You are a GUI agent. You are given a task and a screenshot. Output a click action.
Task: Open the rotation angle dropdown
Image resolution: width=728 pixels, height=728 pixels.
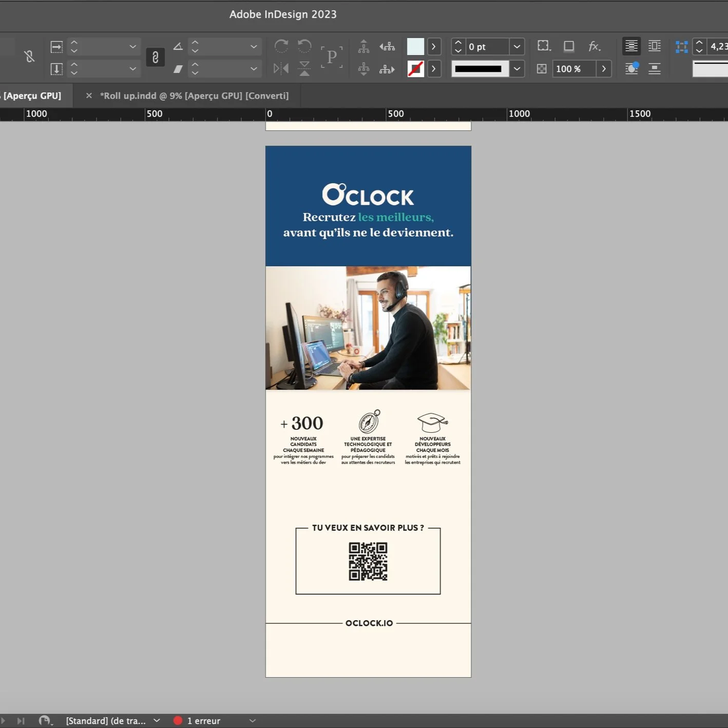[x=254, y=47]
